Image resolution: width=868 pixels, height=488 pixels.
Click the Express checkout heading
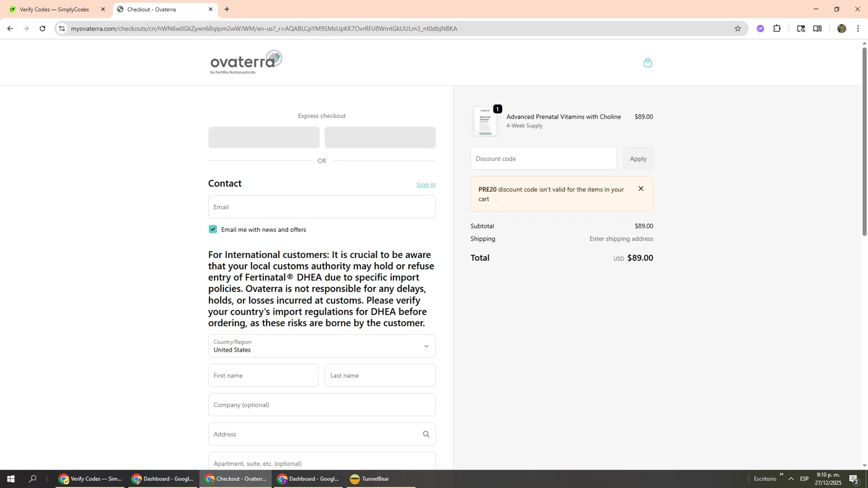tap(322, 116)
